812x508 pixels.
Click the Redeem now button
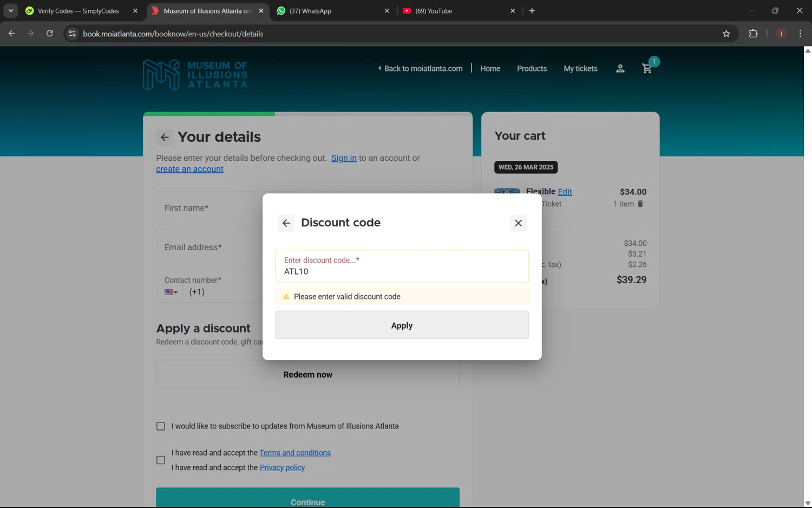(x=307, y=375)
